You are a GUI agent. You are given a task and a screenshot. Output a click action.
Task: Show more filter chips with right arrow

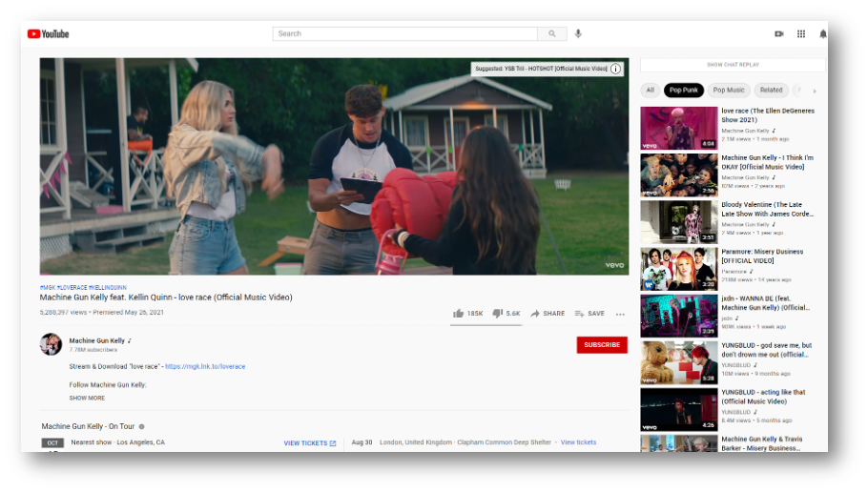[815, 91]
